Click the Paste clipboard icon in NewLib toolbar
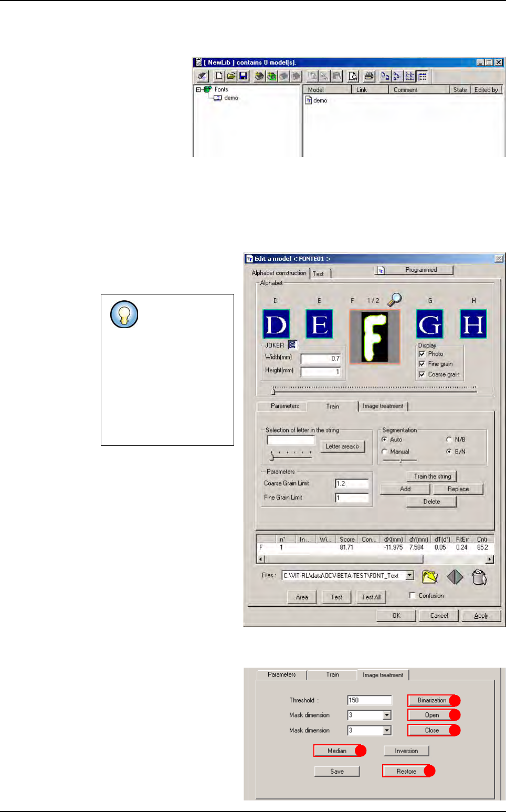The height and width of the screenshot is (812, 506). 336,76
